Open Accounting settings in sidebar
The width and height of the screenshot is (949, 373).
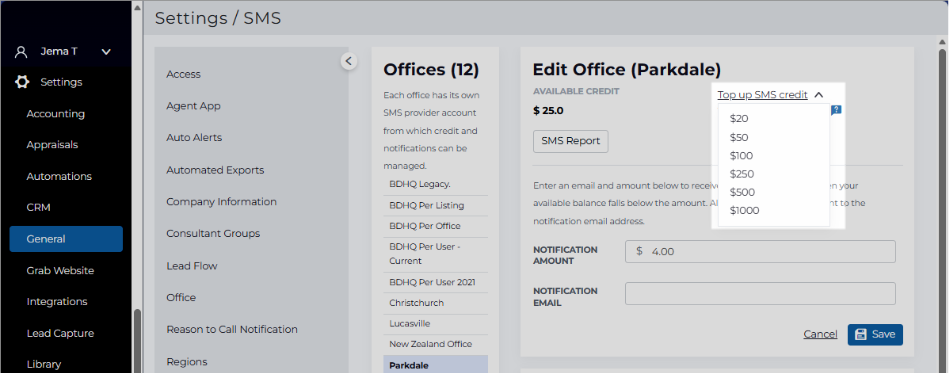click(56, 114)
